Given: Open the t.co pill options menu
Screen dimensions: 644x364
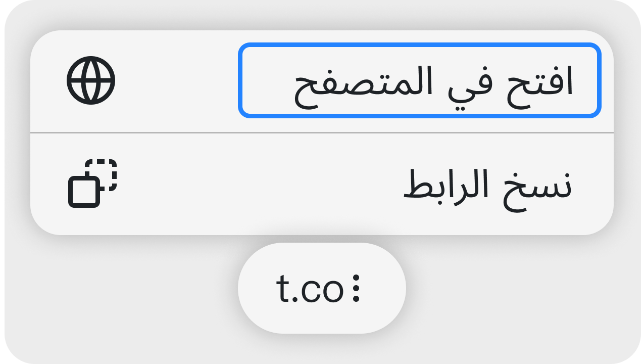Looking at the screenshot, I should click(x=356, y=289).
